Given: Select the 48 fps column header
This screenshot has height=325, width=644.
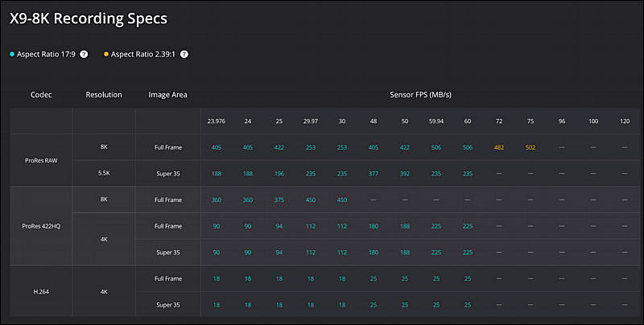Looking at the screenshot, I should click(374, 121).
